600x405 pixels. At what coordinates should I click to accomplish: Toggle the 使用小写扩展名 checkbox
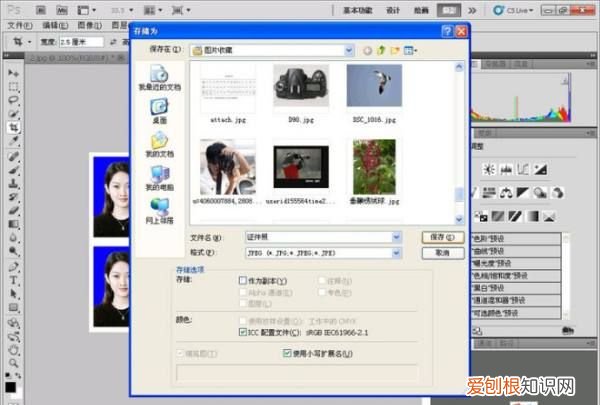[x=287, y=353]
